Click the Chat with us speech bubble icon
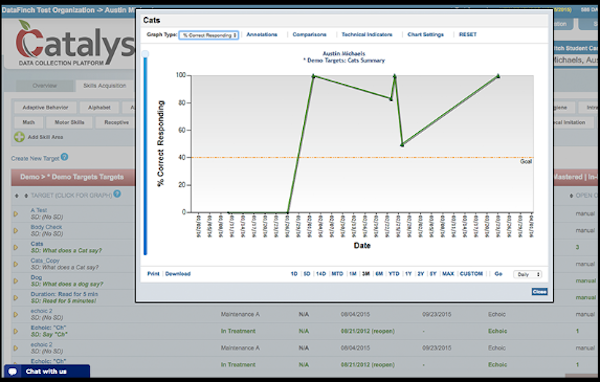The height and width of the screenshot is (382, 600). point(13,371)
